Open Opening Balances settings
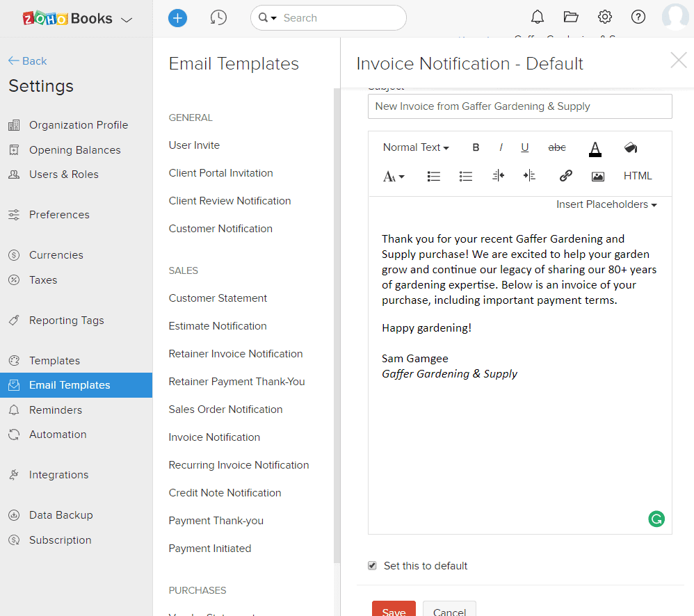The width and height of the screenshot is (694, 616). [76, 150]
